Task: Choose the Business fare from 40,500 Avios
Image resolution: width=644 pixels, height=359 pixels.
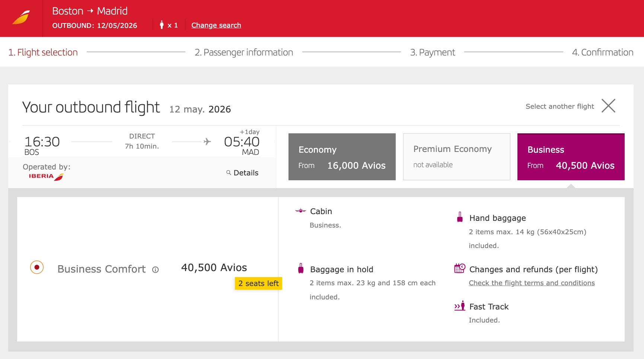Action: point(571,157)
